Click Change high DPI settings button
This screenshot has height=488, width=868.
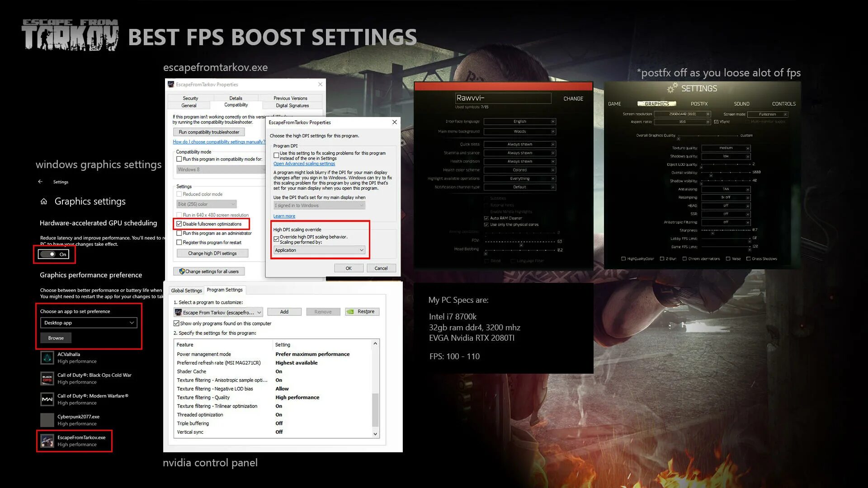coord(212,253)
